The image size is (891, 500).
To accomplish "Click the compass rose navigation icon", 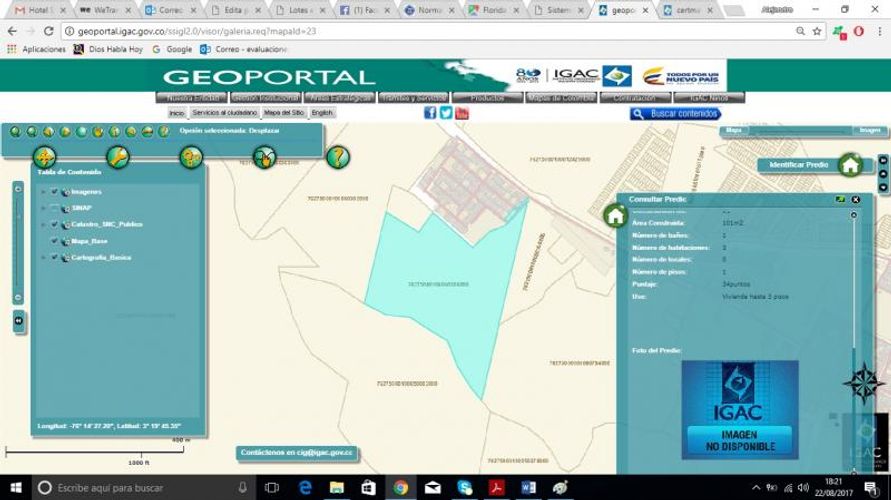I will [x=864, y=382].
